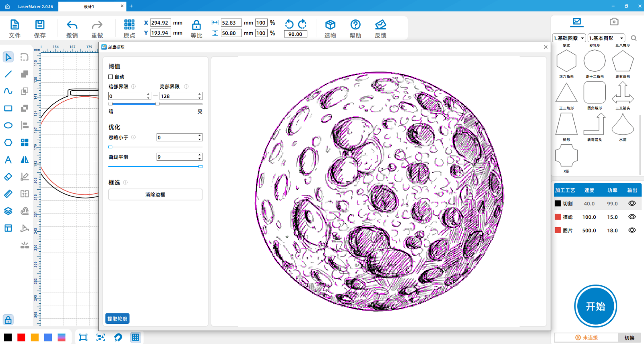Switch to the 设计1 document tab
The width and height of the screenshot is (644, 344).
point(89,6)
